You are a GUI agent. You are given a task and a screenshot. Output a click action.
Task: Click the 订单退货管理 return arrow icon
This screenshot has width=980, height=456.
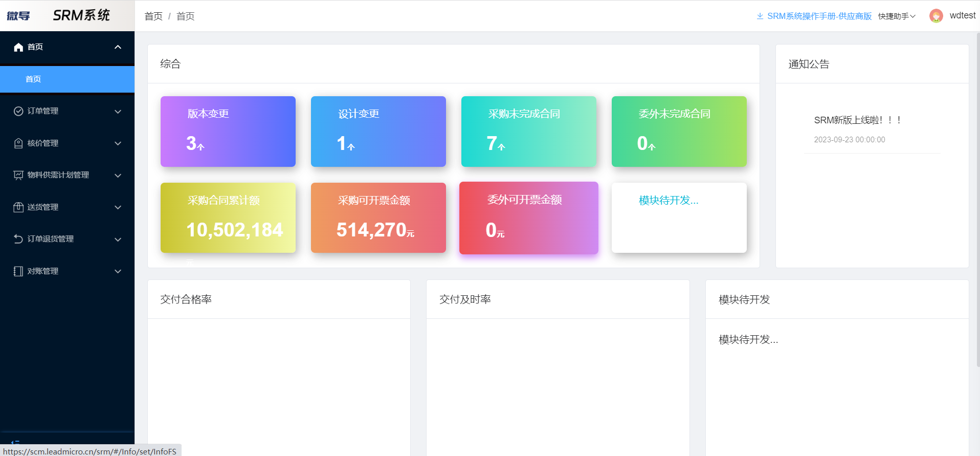(18, 239)
